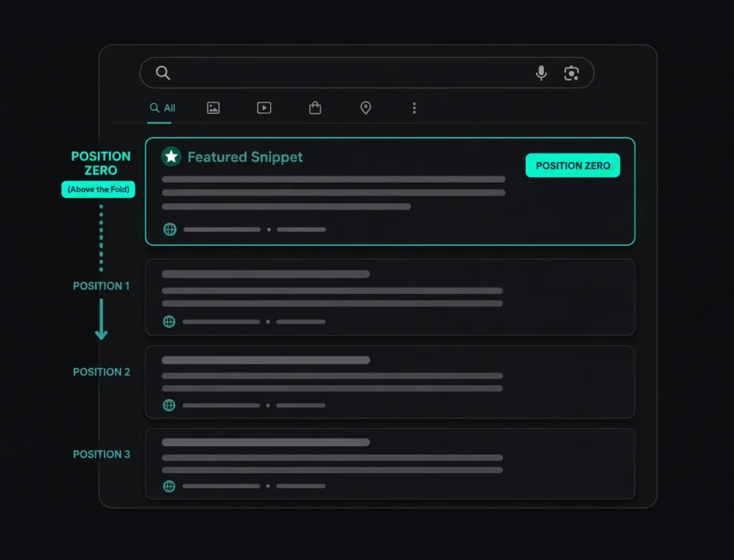Click the Featured Snippet globe icon

click(x=170, y=229)
